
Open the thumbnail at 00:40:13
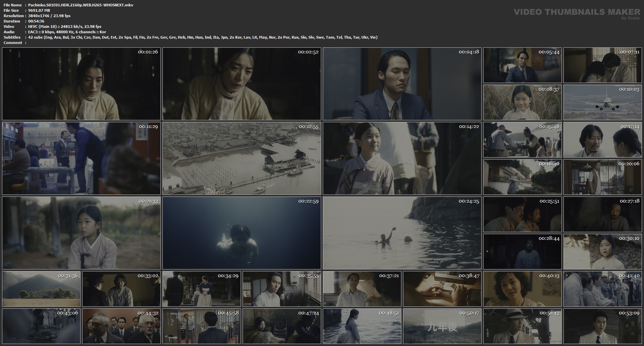[522, 289]
